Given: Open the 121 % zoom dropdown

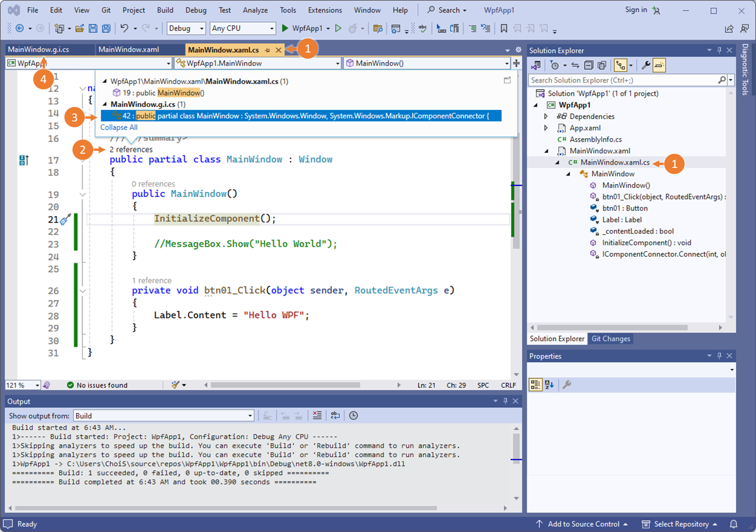Looking at the screenshot, I should pyautogui.click(x=23, y=385).
